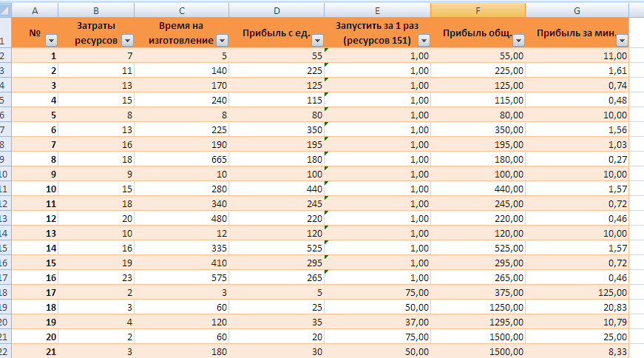The height and width of the screenshot is (358, 644).
Task: Click header cell Прибыль с ед.
Action: point(277,33)
